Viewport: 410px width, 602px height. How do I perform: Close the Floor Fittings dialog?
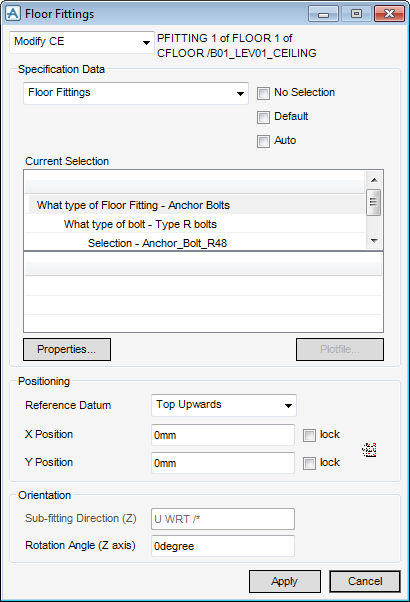(389, 14)
